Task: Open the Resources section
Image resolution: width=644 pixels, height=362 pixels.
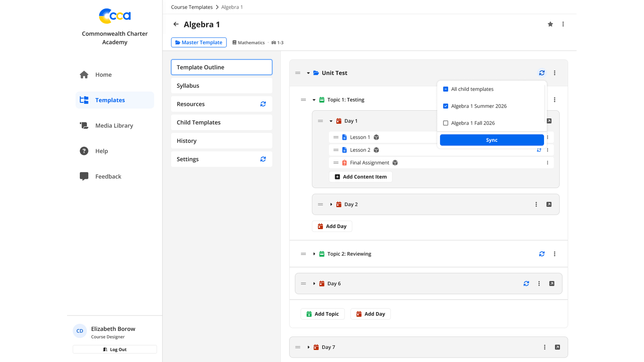Action: pyautogui.click(x=221, y=104)
